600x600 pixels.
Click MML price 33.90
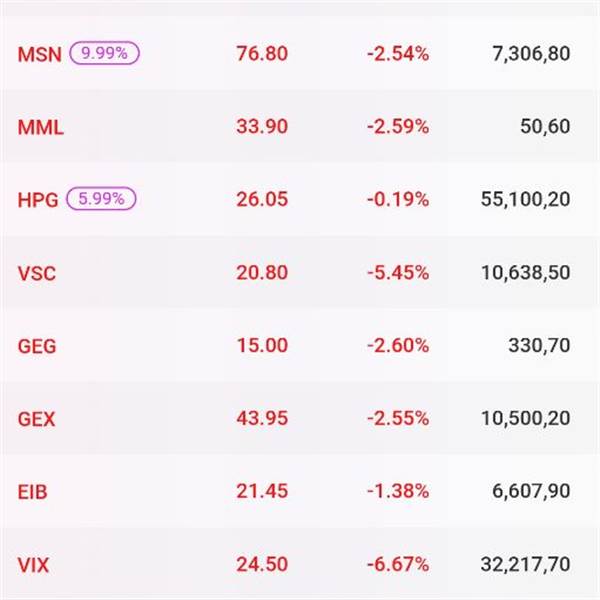click(x=262, y=127)
